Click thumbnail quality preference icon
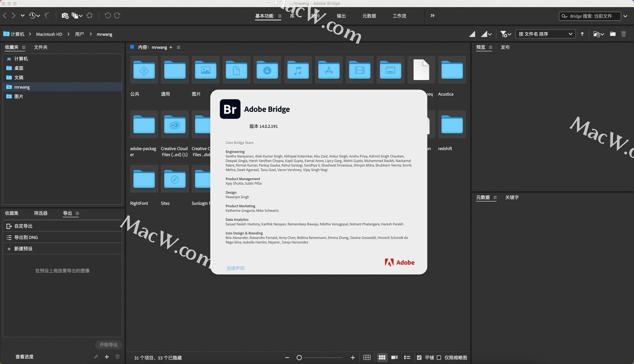The image size is (634, 364). tap(472, 34)
